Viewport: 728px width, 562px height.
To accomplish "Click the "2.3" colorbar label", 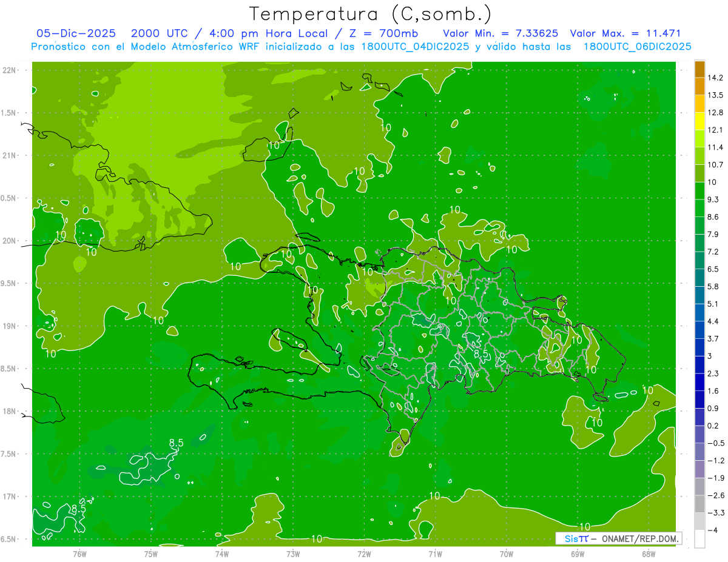I will coord(713,373).
